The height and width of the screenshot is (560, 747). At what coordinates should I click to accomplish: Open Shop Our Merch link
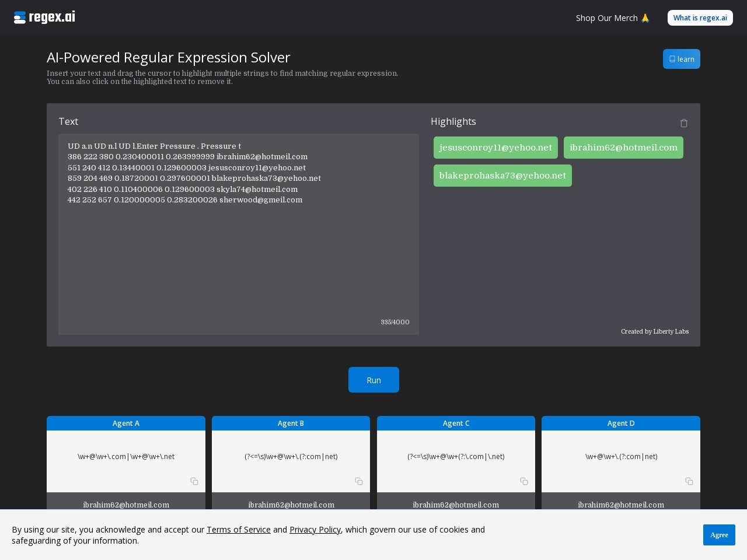[x=612, y=18]
